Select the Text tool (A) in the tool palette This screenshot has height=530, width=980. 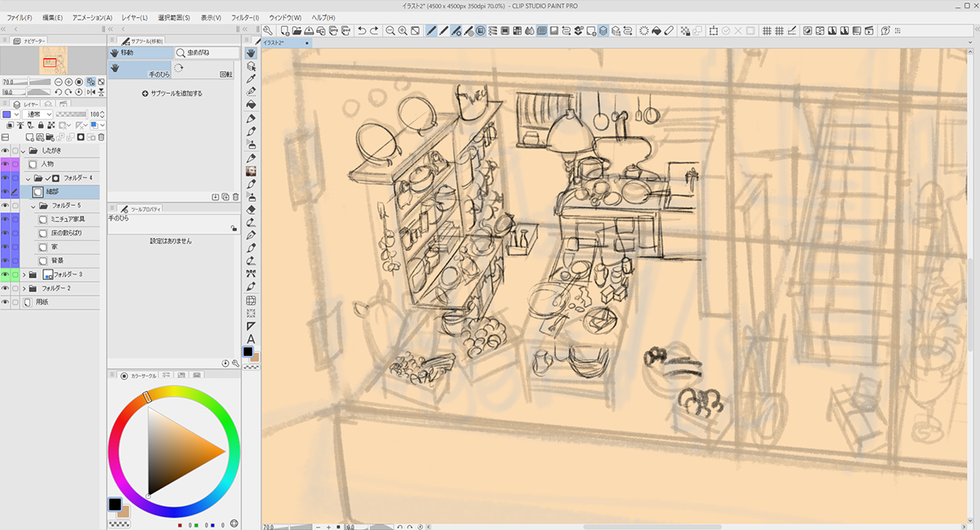[x=252, y=339]
